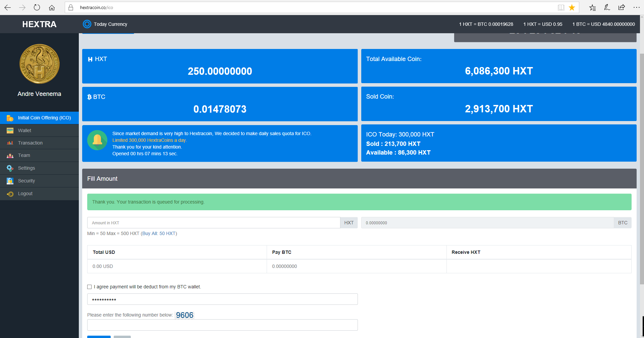This screenshot has width=644, height=338.
Task: Open the Security menu item
Action: (x=39, y=181)
